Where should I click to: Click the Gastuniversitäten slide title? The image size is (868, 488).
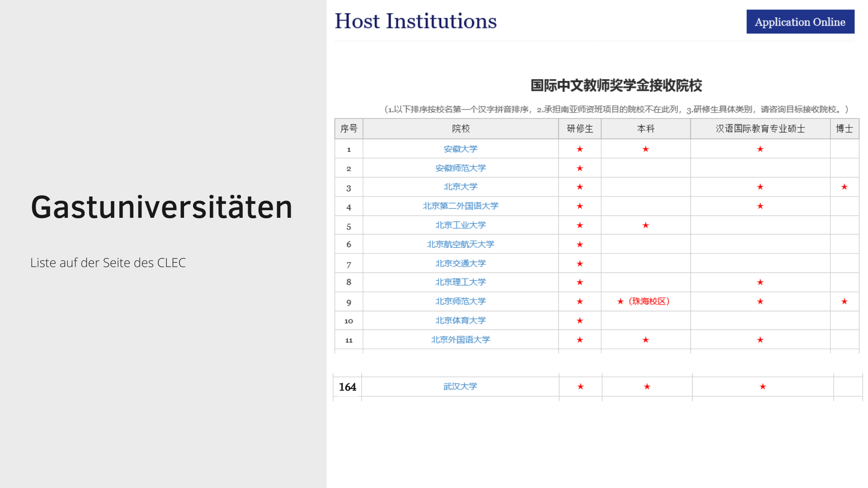tap(162, 207)
